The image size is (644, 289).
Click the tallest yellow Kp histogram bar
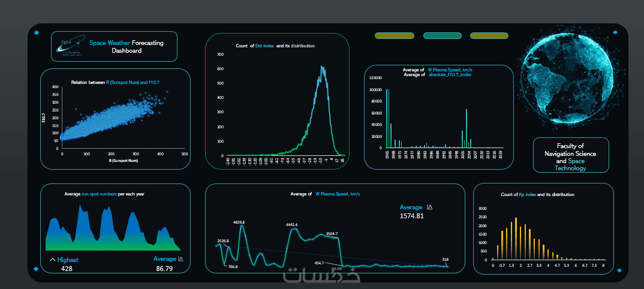(x=516, y=239)
